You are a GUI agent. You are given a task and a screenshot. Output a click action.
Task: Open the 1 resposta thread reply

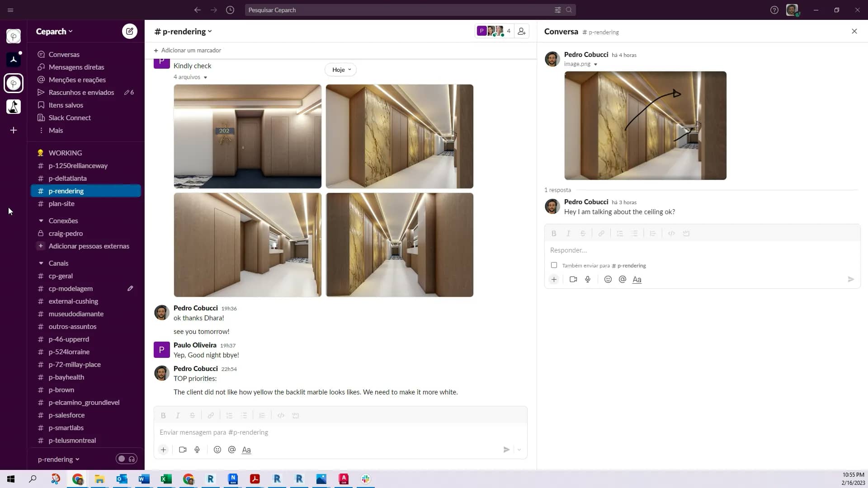(557, 190)
